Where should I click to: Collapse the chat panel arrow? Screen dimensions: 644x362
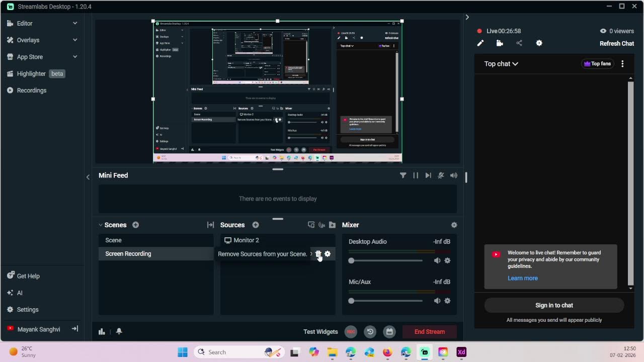click(467, 17)
